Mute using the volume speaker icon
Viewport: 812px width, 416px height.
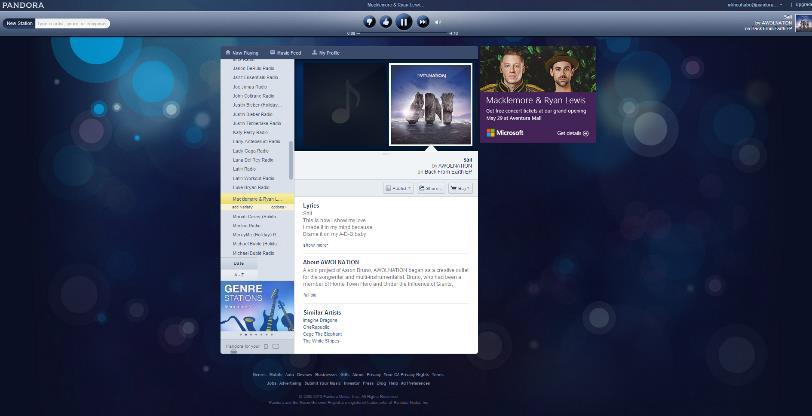coord(438,21)
